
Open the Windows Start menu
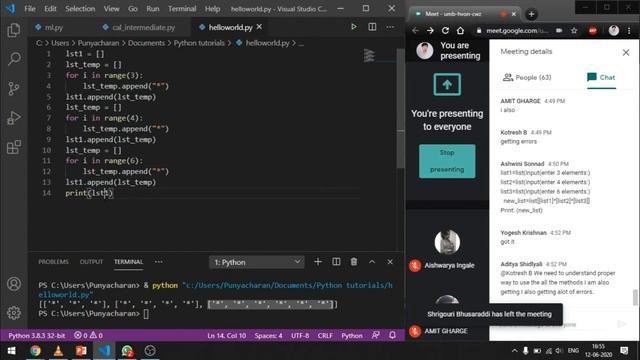coord(11,351)
